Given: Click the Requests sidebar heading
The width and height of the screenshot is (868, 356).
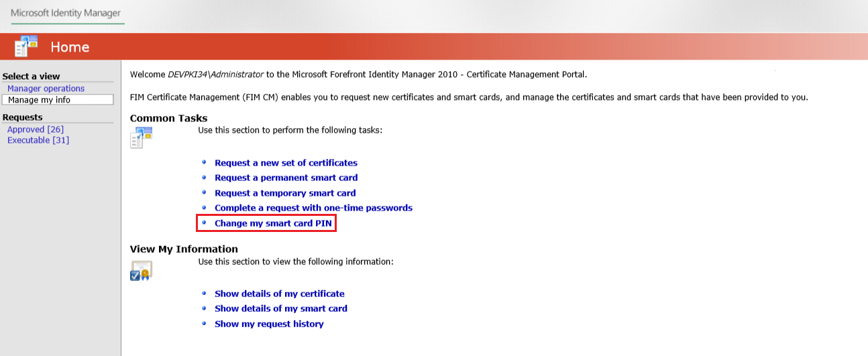Looking at the screenshot, I should tap(22, 117).
